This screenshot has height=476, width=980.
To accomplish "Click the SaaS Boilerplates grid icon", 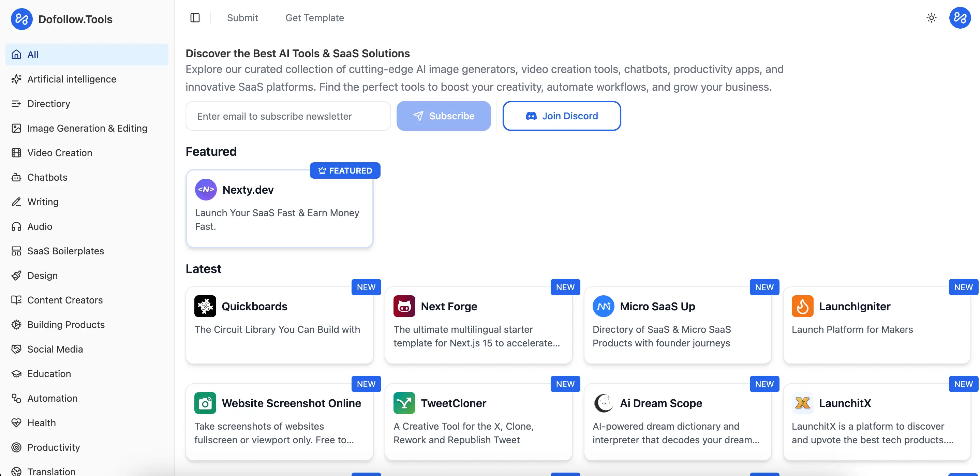I will 16,251.
